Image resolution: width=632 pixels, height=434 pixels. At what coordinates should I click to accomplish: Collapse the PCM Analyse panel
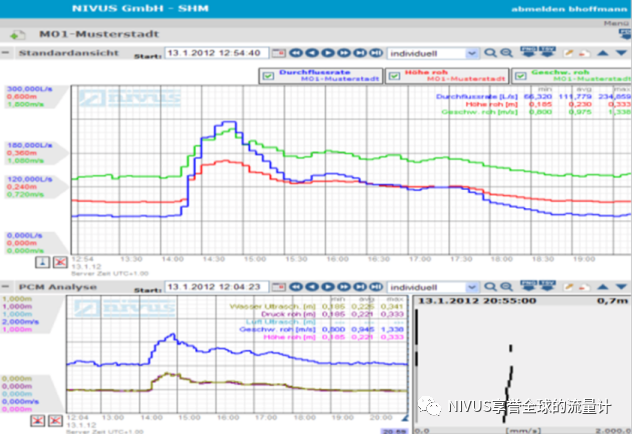(8, 285)
